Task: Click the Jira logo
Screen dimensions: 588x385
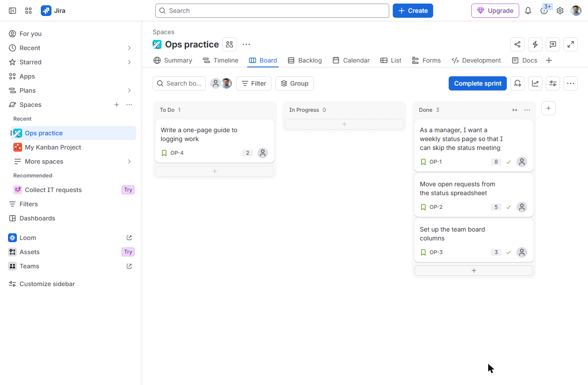Action: click(x=53, y=11)
